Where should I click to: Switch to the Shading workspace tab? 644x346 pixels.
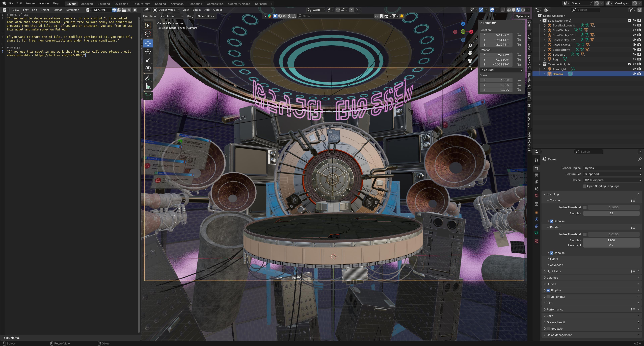coord(160,4)
